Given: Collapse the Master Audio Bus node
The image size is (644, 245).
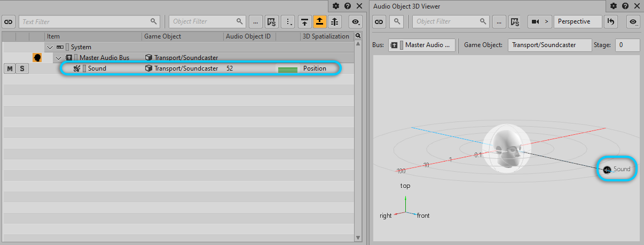Looking at the screenshot, I should [x=59, y=58].
